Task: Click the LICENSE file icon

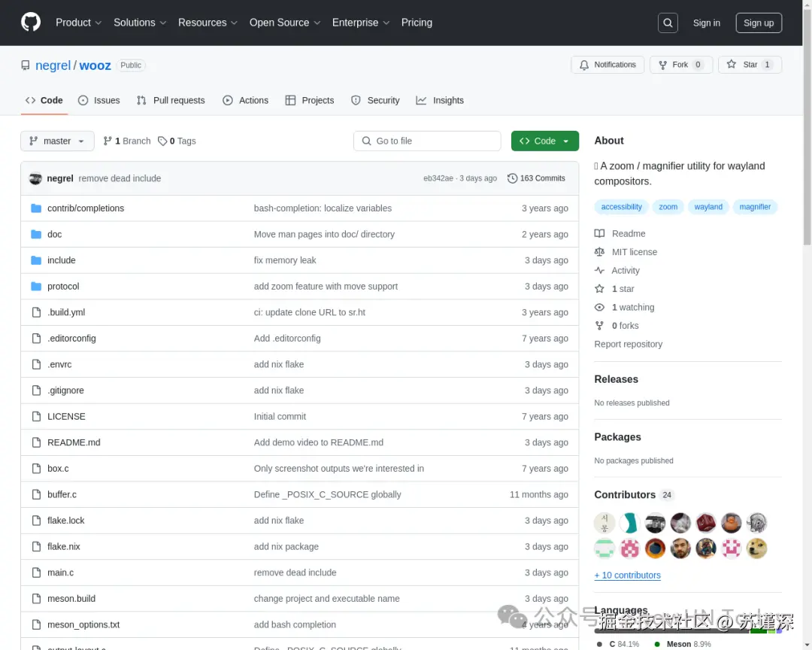Action: pyautogui.click(x=36, y=416)
